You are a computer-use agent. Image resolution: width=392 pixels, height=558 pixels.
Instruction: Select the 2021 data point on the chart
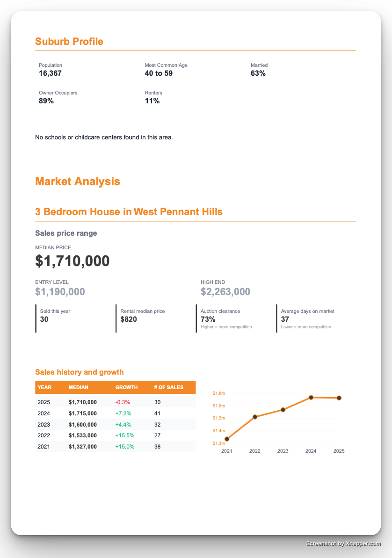pos(227,438)
